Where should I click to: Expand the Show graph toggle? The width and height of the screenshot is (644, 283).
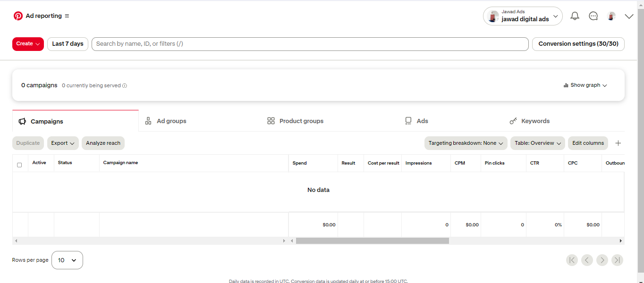(x=585, y=85)
